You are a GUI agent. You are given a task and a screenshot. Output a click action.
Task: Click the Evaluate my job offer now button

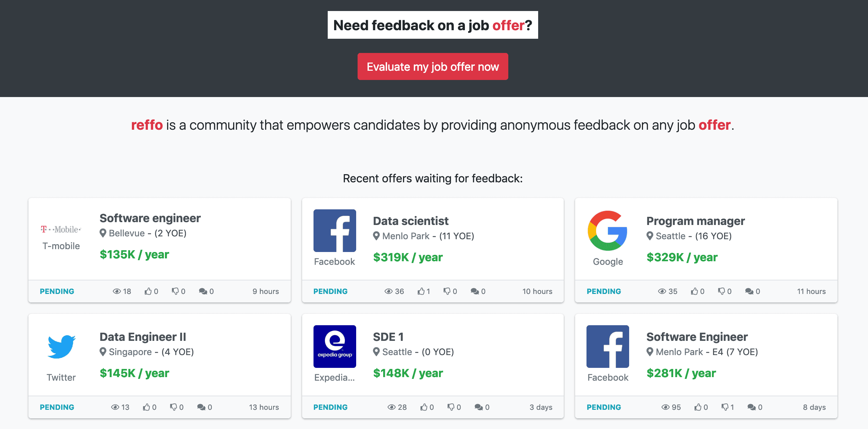(433, 67)
